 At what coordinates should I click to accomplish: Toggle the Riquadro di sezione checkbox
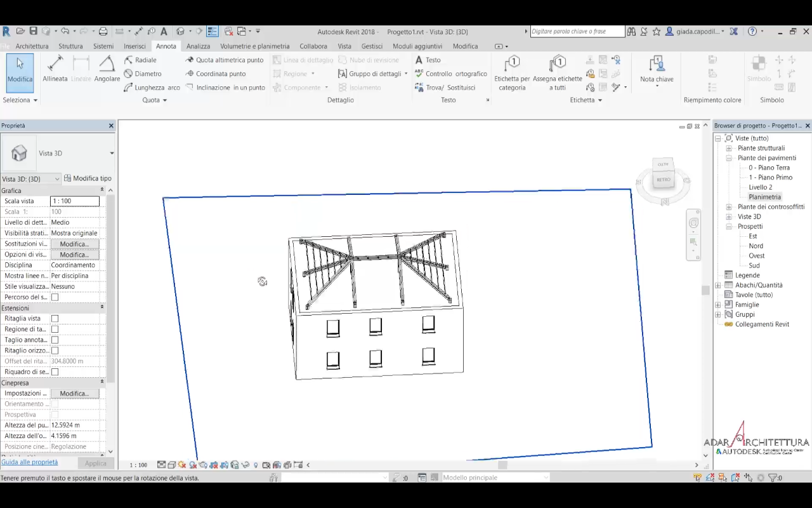point(55,372)
